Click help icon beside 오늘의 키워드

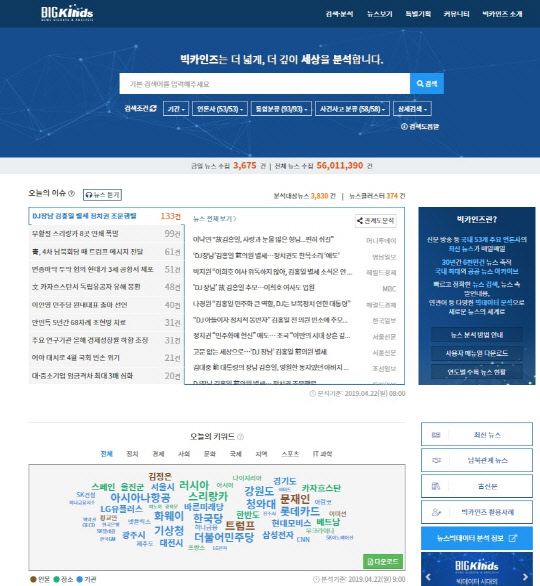click(241, 437)
